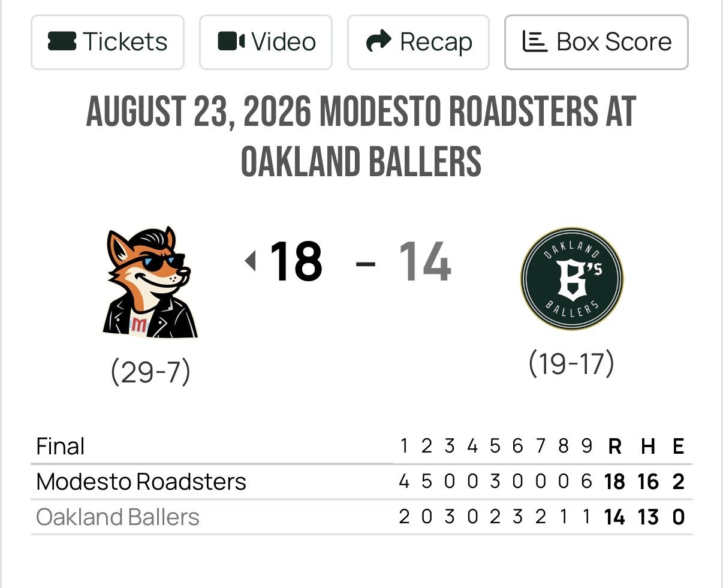Open the Video button
Image resolution: width=723 pixels, height=588 pixels.
pyautogui.click(x=266, y=42)
